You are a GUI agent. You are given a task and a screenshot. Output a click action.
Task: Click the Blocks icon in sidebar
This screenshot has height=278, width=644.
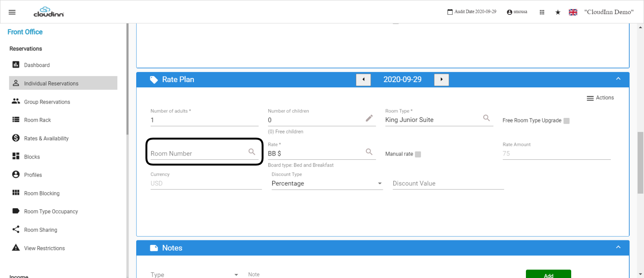point(16,156)
